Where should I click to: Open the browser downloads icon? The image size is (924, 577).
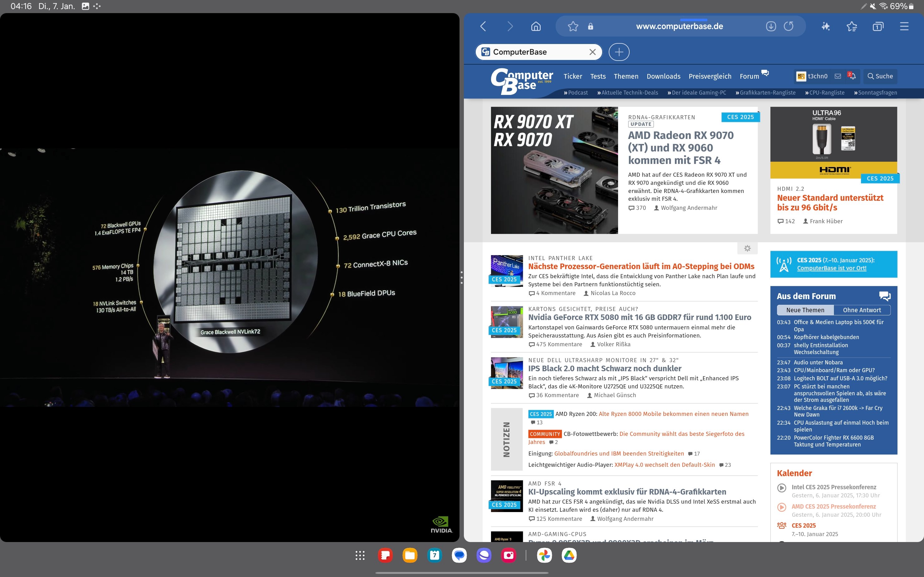point(771,26)
